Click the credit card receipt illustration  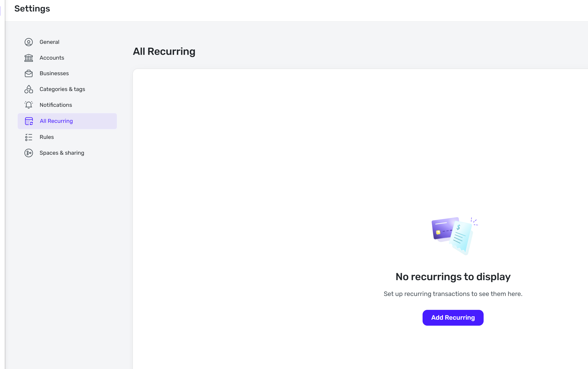point(453,236)
